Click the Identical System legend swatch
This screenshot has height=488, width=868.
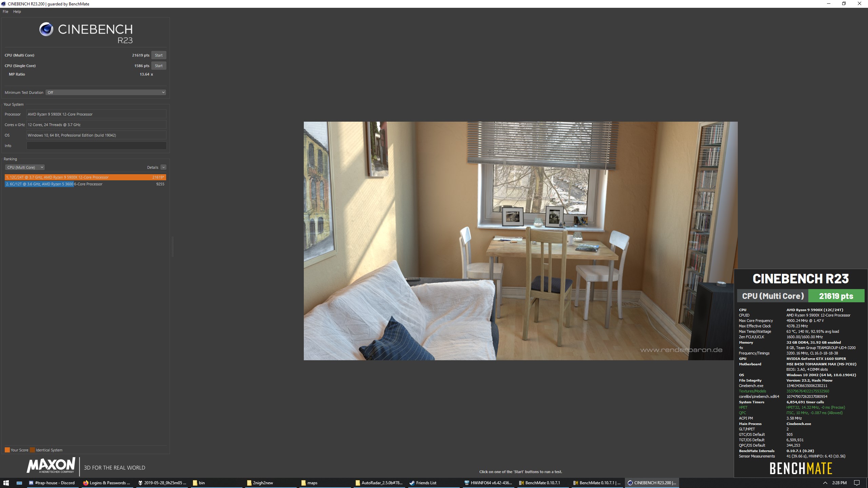pyautogui.click(x=33, y=450)
